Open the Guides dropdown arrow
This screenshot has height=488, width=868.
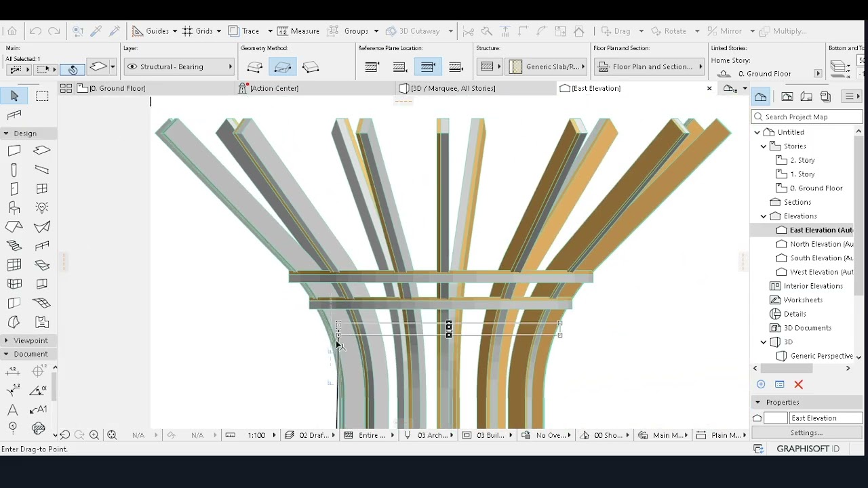tap(174, 31)
